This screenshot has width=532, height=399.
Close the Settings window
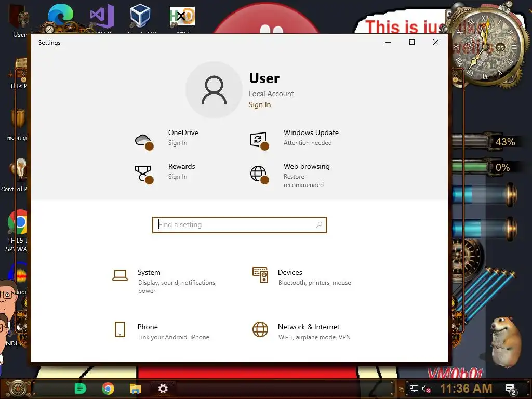pyautogui.click(x=436, y=42)
